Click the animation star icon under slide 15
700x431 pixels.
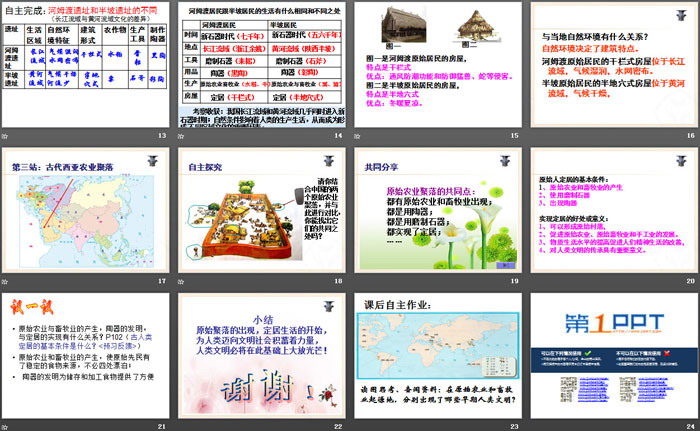pyautogui.click(x=357, y=136)
